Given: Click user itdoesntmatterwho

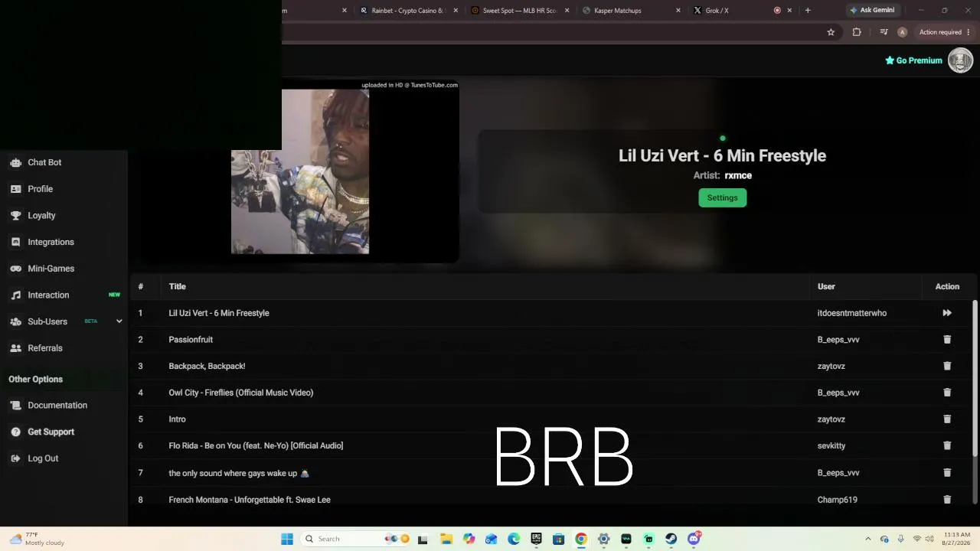Looking at the screenshot, I should coord(852,313).
